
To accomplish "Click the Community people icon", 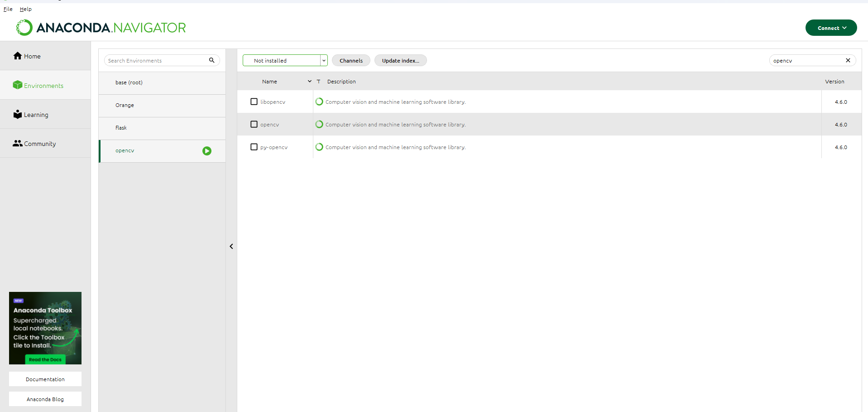I will click(18, 143).
